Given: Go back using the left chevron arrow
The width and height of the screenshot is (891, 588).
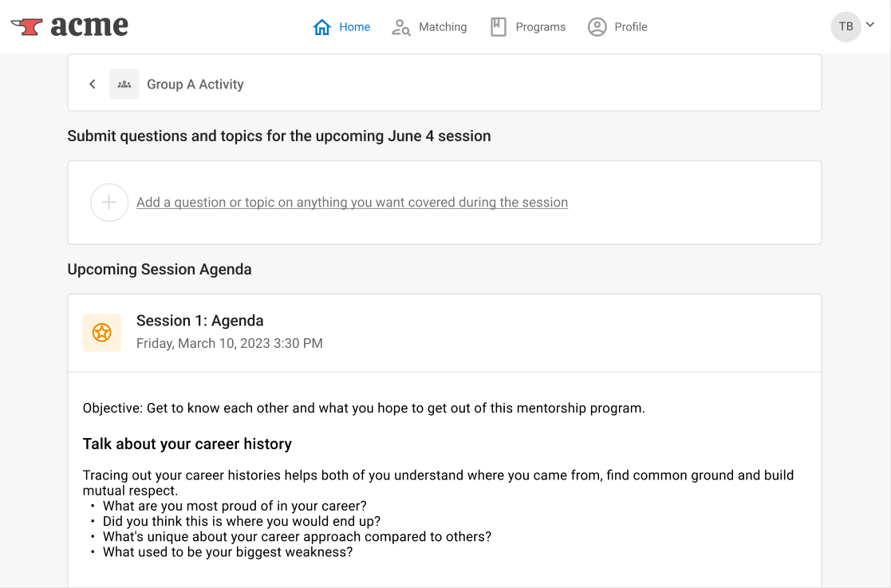Looking at the screenshot, I should (x=92, y=84).
